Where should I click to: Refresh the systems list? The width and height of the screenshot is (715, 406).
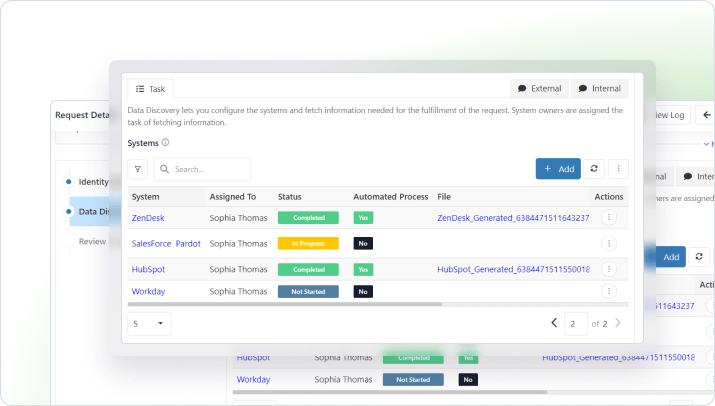point(594,168)
